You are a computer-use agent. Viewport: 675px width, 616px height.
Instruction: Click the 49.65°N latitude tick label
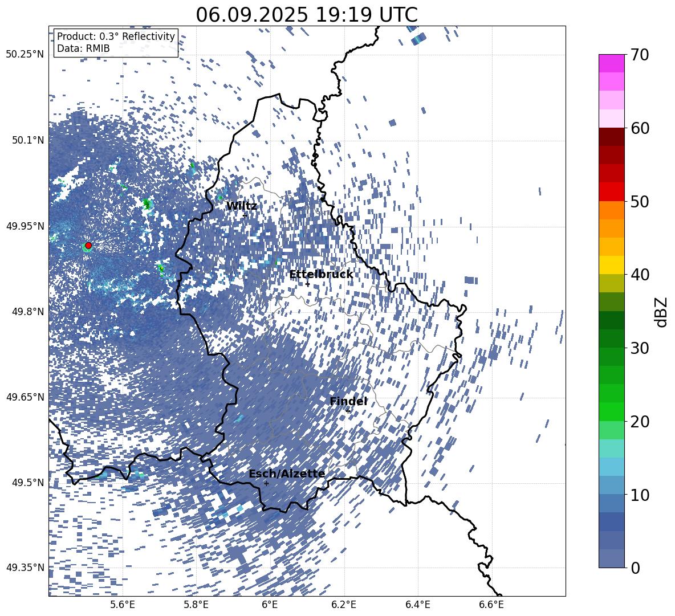25,397
